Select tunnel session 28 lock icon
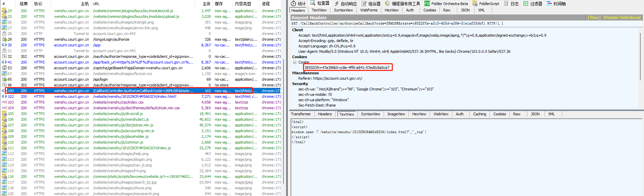The width and height of the screenshot is (644, 196). click(4, 34)
